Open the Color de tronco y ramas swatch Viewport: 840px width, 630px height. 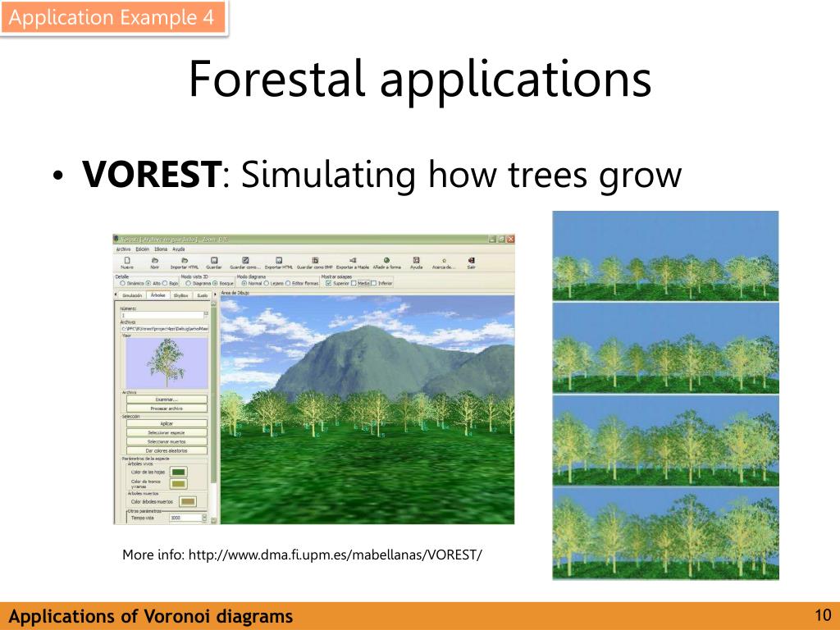(x=178, y=484)
